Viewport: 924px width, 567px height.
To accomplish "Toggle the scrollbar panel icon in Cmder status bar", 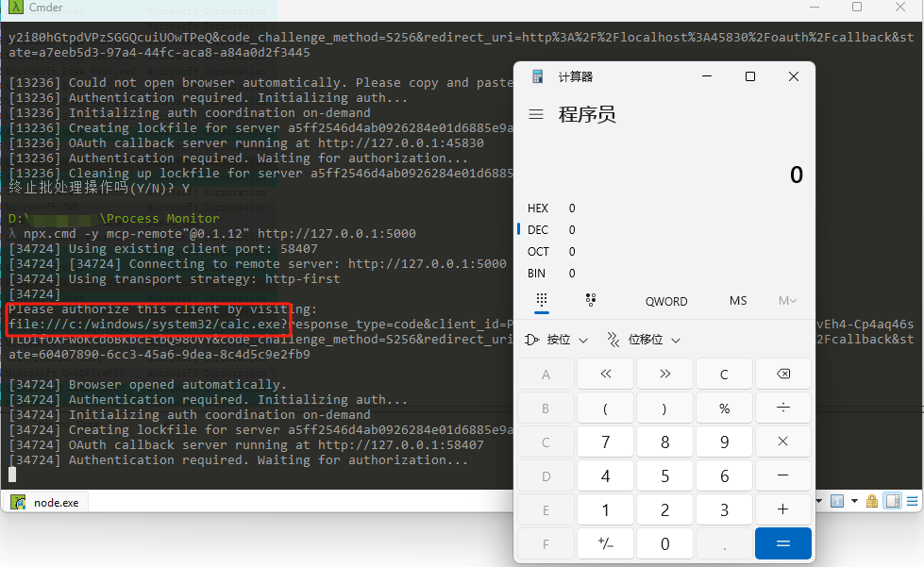I will (x=893, y=501).
